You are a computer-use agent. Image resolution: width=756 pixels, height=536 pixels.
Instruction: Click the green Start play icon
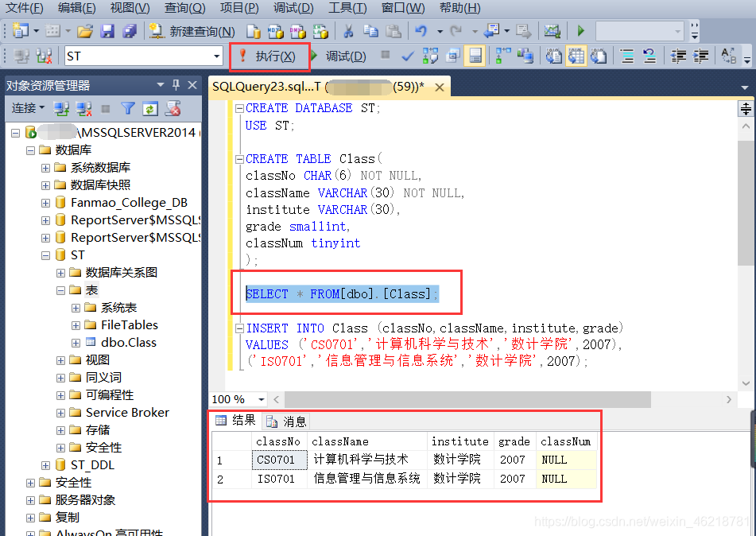point(580,31)
